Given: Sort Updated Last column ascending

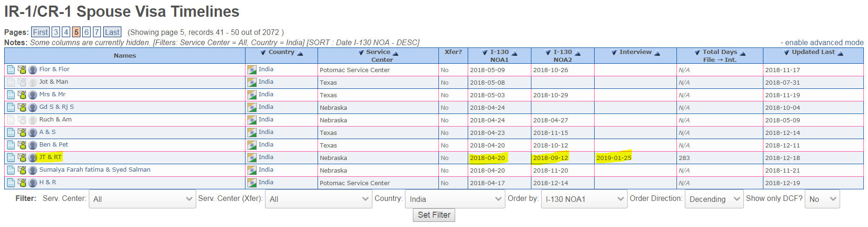Looking at the screenshot, I should pyautogui.click(x=840, y=53).
